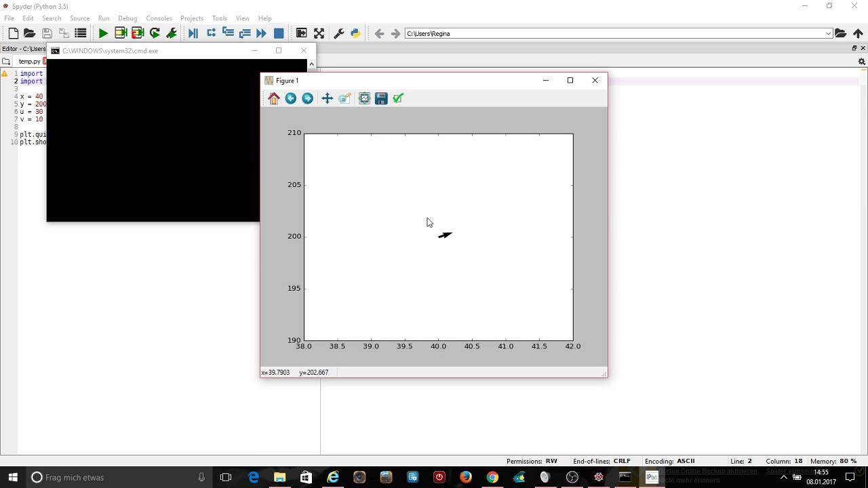Image resolution: width=868 pixels, height=488 pixels.
Task: Run the file with green play icon
Action: (103, 33)
